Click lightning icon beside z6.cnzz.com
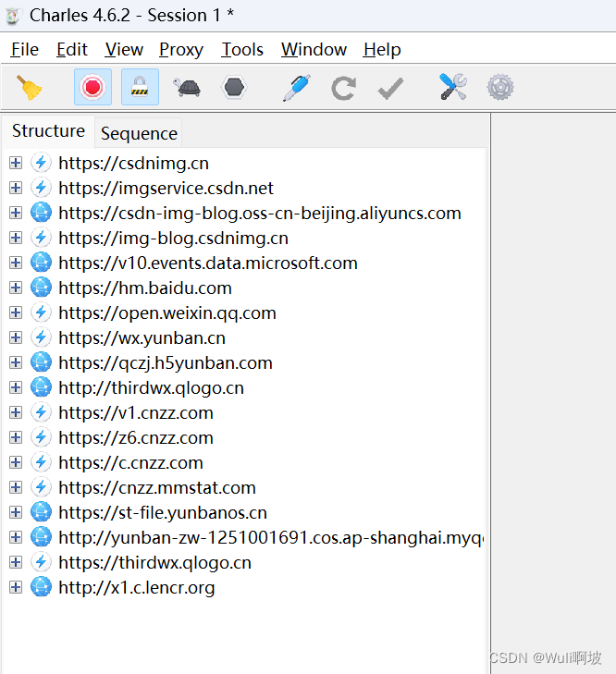Image resolution: width=616 pixels, height=674 pixels. (41, 437)
